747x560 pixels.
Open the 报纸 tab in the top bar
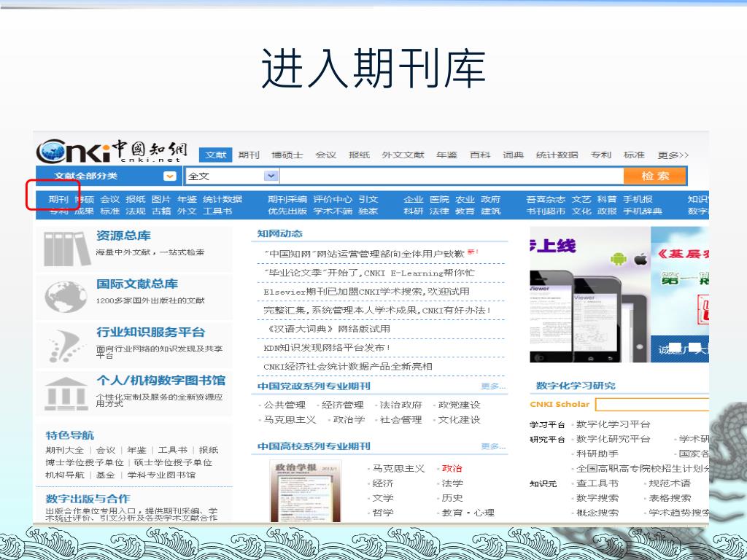359,155
